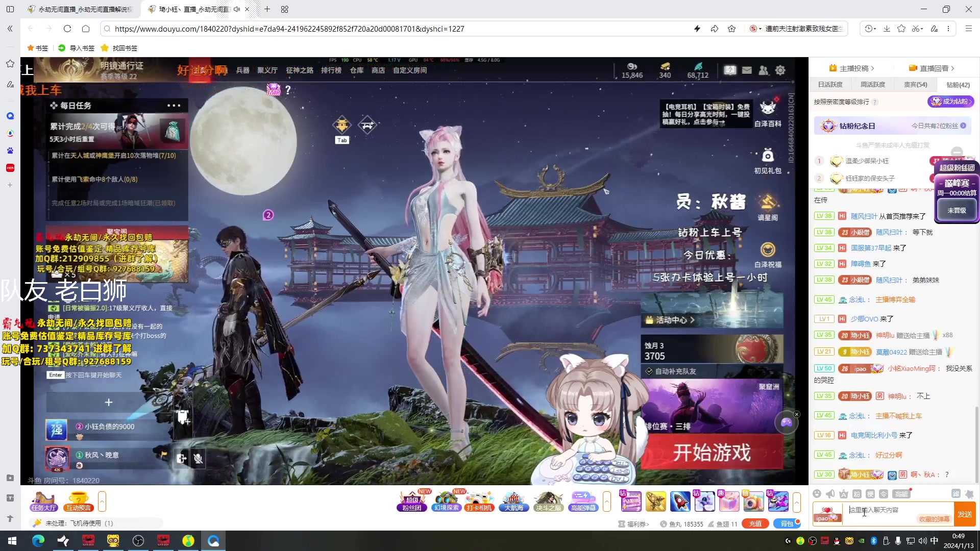This screenshot has width=980, height=551.
Task: Open the 背包 backpack button
Action: (787, 524)
